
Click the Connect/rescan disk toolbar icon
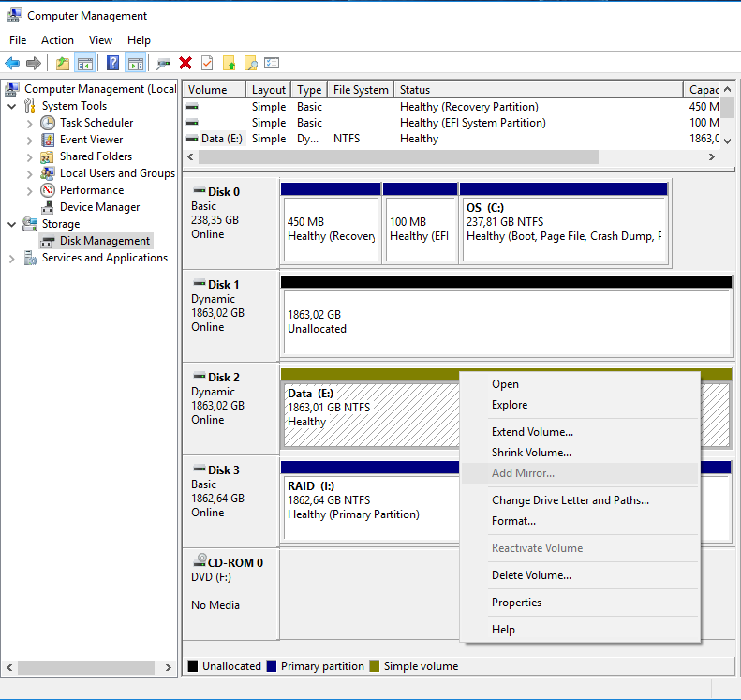[x=164, y=63]
